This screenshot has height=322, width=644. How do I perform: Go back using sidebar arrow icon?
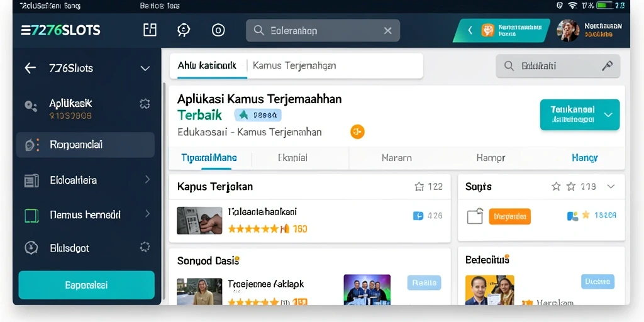[x=30, y=68]
